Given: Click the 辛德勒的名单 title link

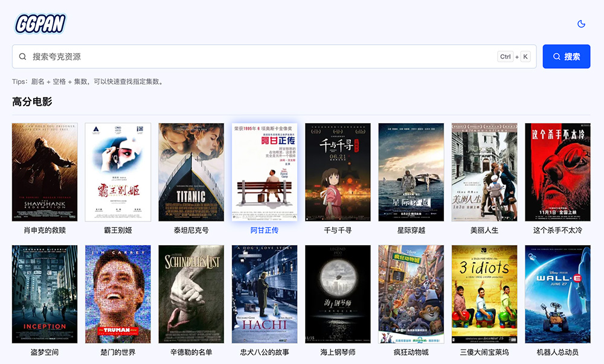Looking at the screenshot, I should click(191, 352).
